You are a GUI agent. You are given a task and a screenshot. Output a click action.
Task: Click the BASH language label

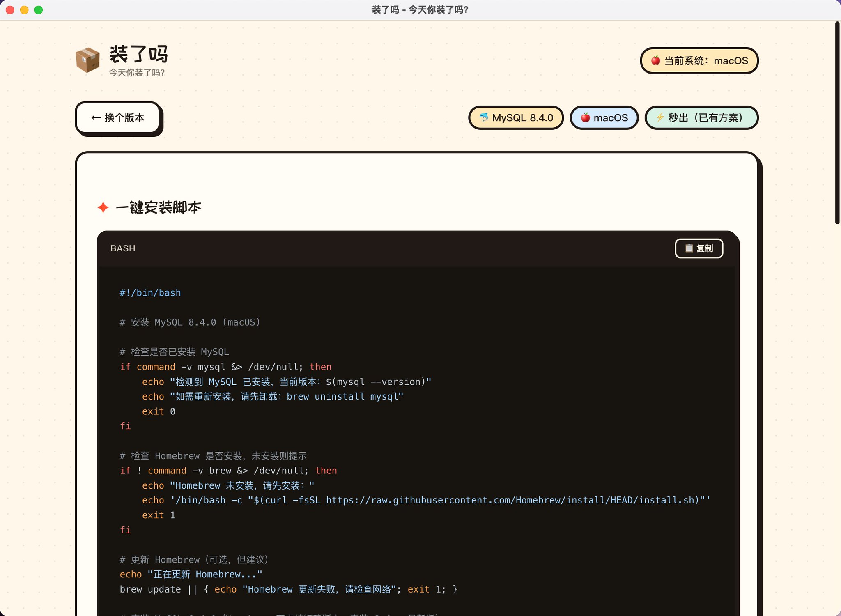coord(123,248)
